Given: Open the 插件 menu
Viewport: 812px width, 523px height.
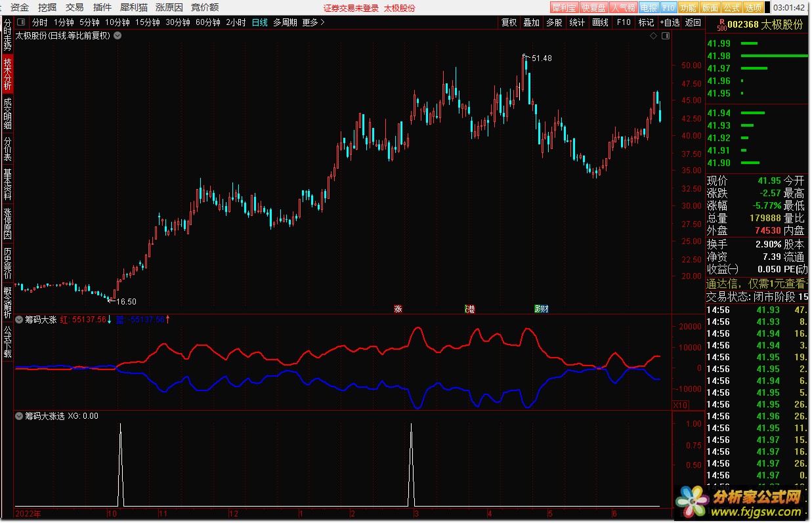Looking at the screenshot, I should pos(102,8).
